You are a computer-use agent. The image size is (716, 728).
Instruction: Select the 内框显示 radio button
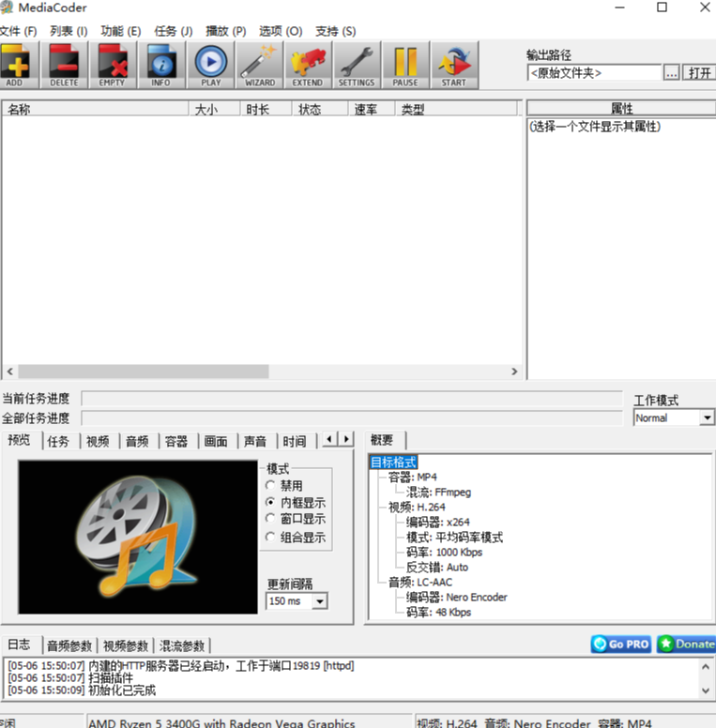point(270,502)
